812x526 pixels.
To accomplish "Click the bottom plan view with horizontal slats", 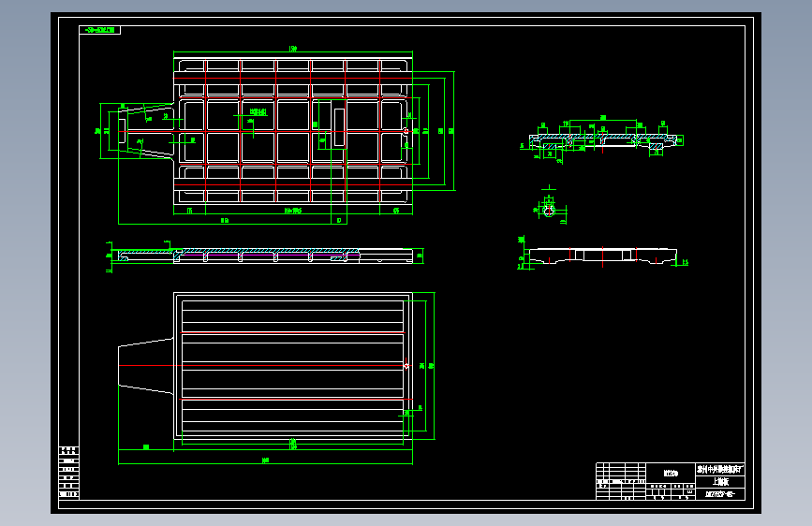I will point(265,366).
